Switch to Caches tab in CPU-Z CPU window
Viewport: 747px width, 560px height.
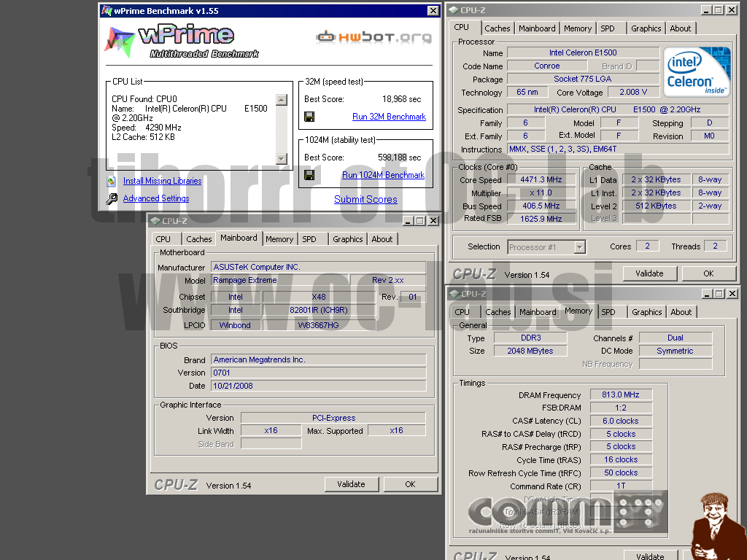[497, 28]
